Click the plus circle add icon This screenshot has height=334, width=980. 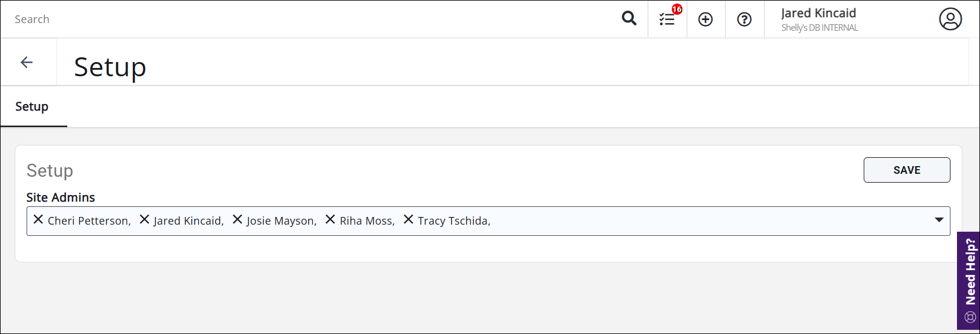click(x=705, y=20)
